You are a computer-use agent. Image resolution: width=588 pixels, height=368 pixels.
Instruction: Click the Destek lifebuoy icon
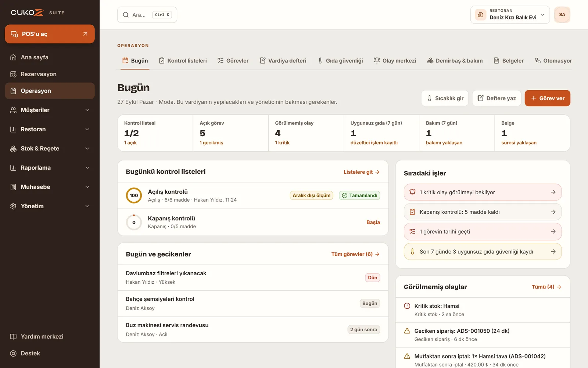click(13, 354)
